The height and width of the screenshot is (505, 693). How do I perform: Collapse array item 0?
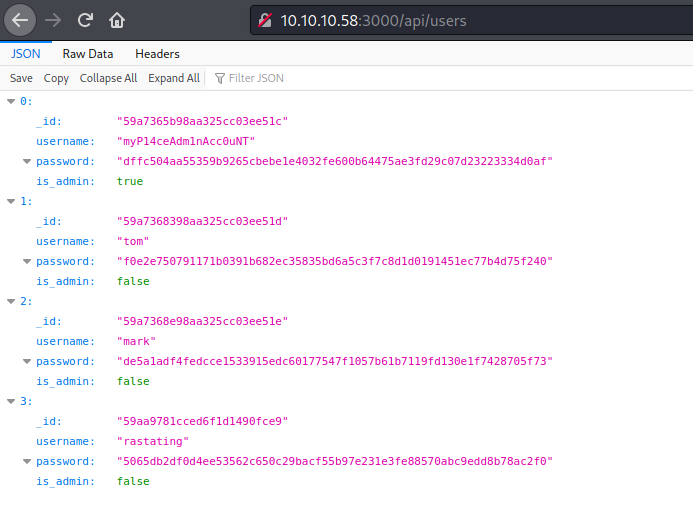(11, 102)
